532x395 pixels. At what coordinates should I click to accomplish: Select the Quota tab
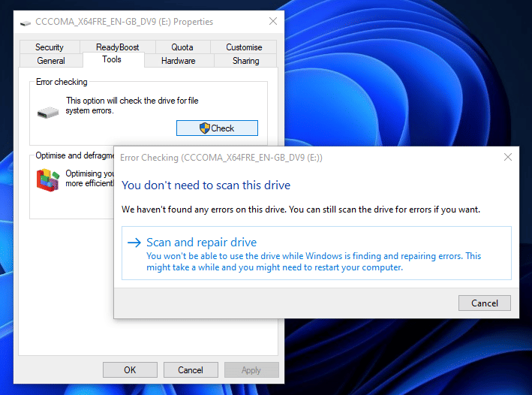182,47
